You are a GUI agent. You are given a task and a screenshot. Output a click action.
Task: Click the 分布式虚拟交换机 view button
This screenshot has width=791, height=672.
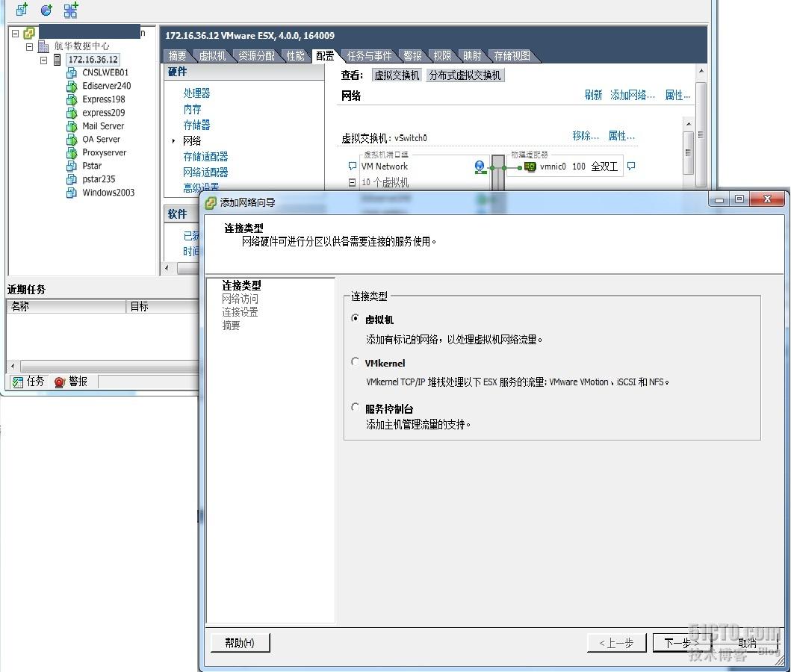465,75
